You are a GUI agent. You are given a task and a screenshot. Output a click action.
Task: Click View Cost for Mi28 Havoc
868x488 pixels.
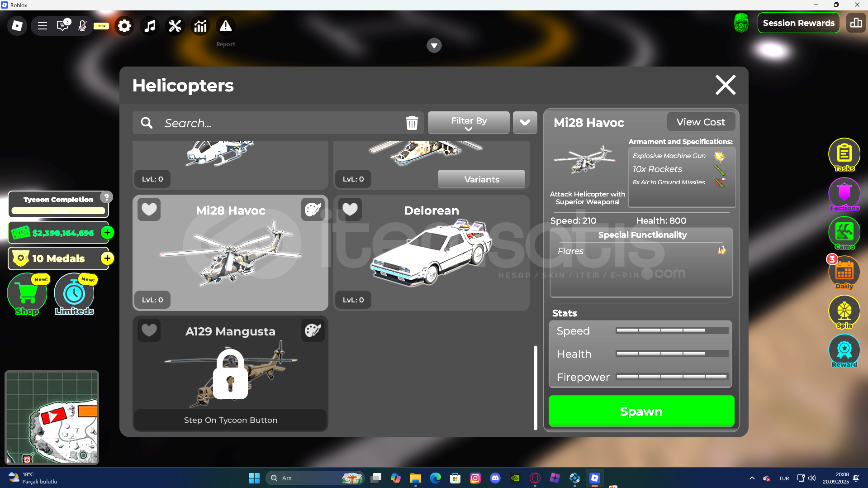701,122
